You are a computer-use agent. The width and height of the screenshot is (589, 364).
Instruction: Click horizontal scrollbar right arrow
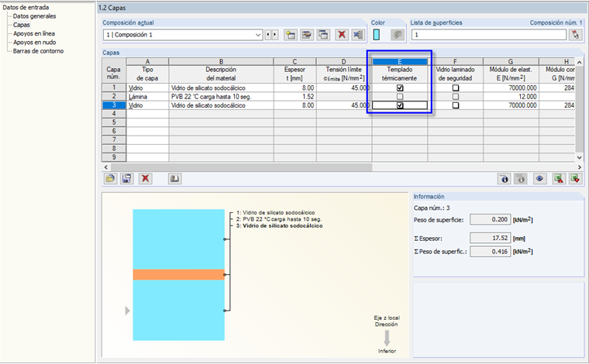[579, 167]
